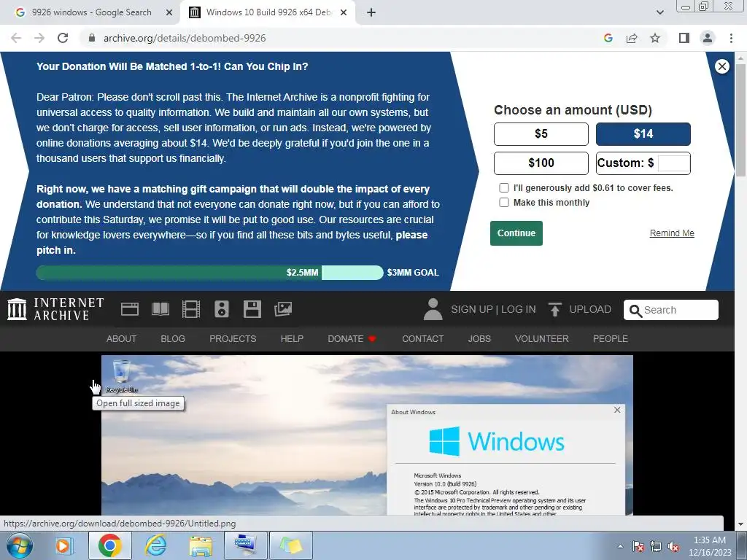Open the HELP menu item

[x=292, y=338]
